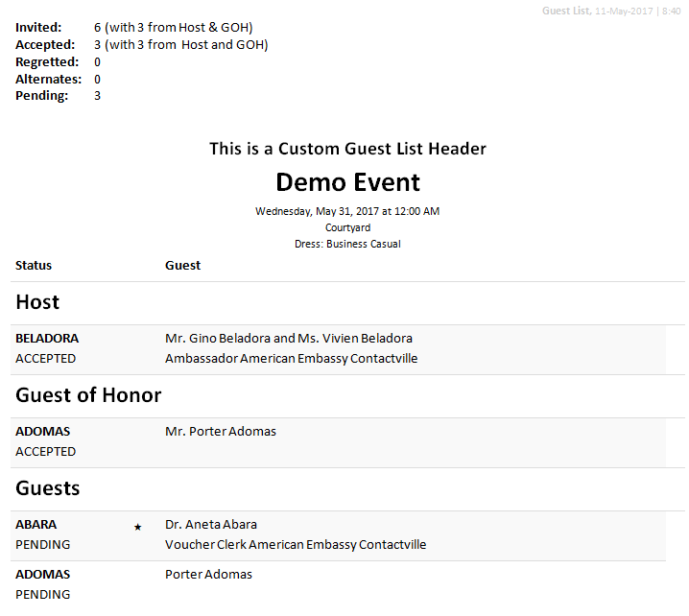The image size is (689, 616).
Task: Click the Courtyard location text
Action: click(x=347, y=228)
